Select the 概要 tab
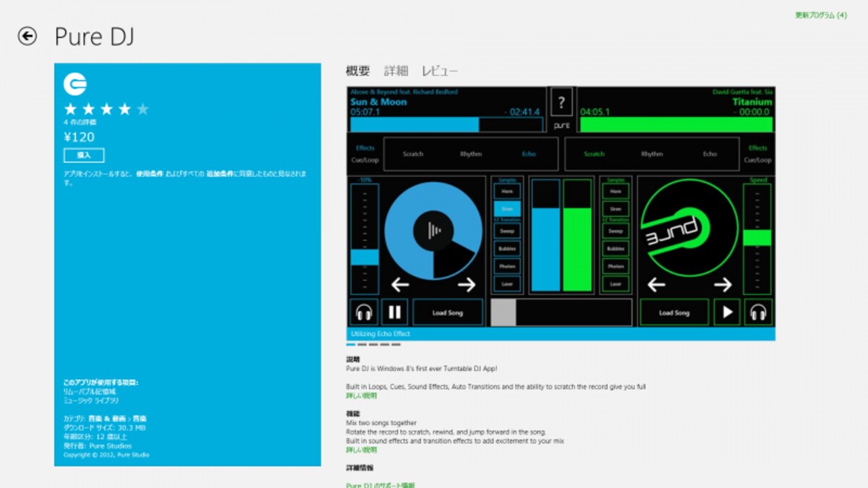868x488 pixels. [358, 71]
